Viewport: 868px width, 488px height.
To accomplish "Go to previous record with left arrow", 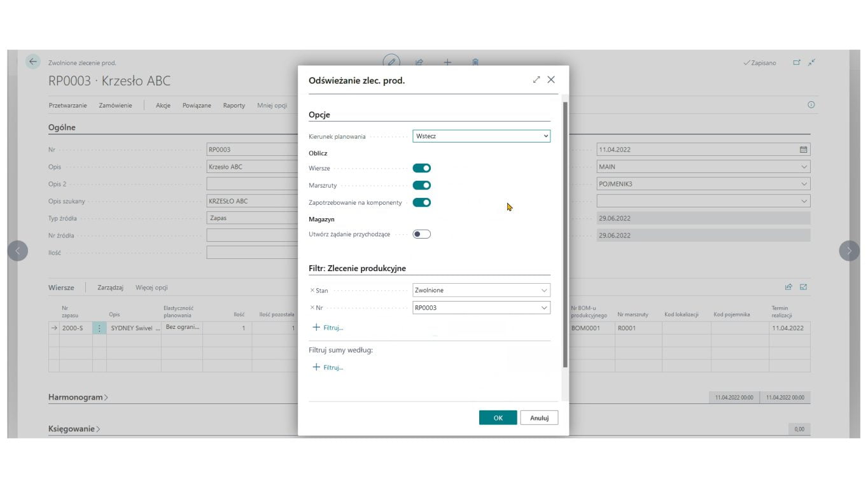I will (18, 251).
